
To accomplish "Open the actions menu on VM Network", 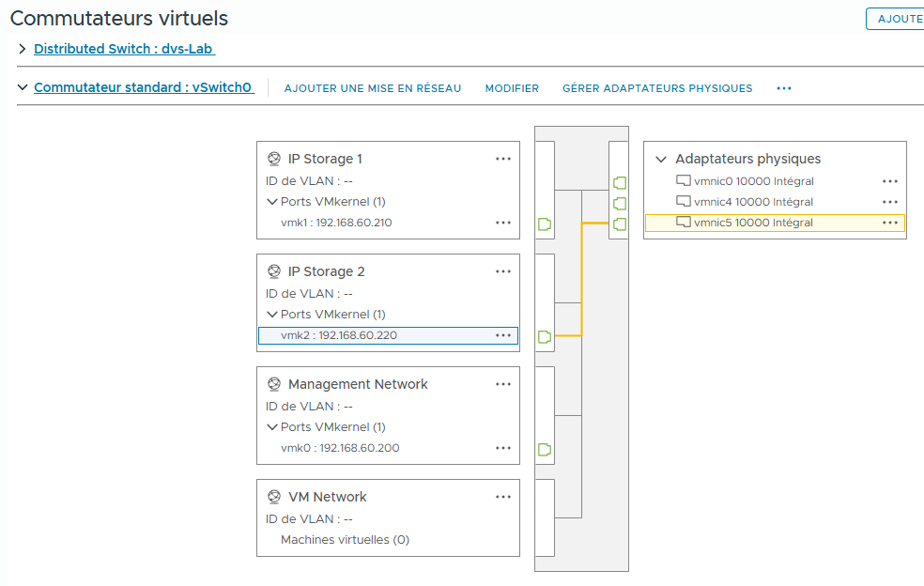I will [x=503, y=497].
